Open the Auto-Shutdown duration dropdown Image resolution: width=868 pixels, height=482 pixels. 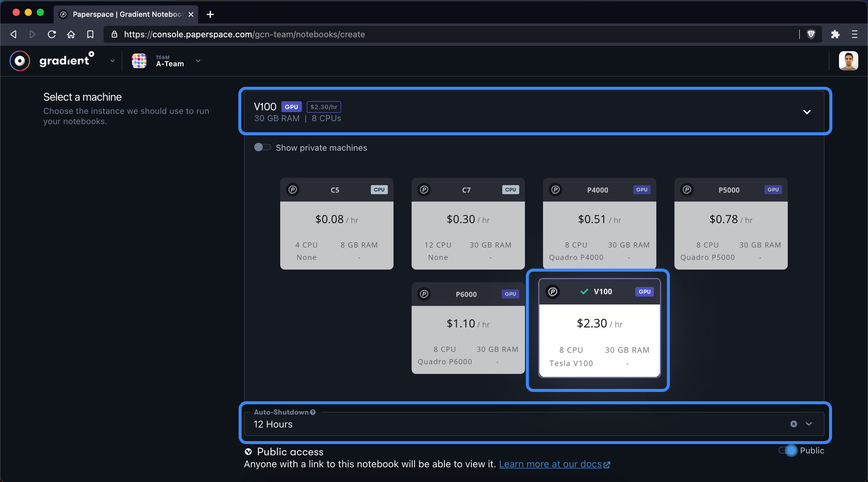[x=809, y=424]
